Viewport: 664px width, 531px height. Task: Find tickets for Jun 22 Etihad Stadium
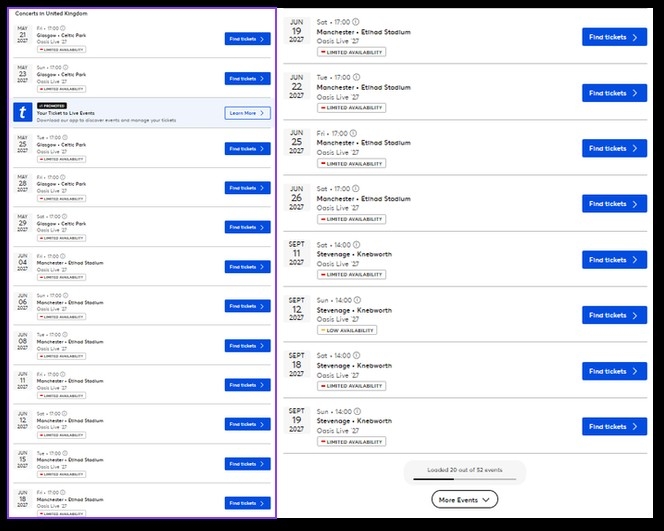pos(614,93)
